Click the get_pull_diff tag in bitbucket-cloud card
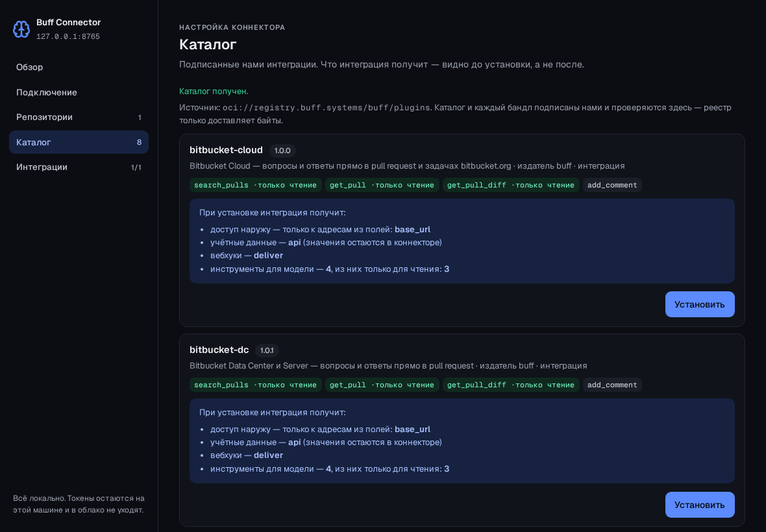This screenshot has height=532, width=766. click(x=511, y=185)
